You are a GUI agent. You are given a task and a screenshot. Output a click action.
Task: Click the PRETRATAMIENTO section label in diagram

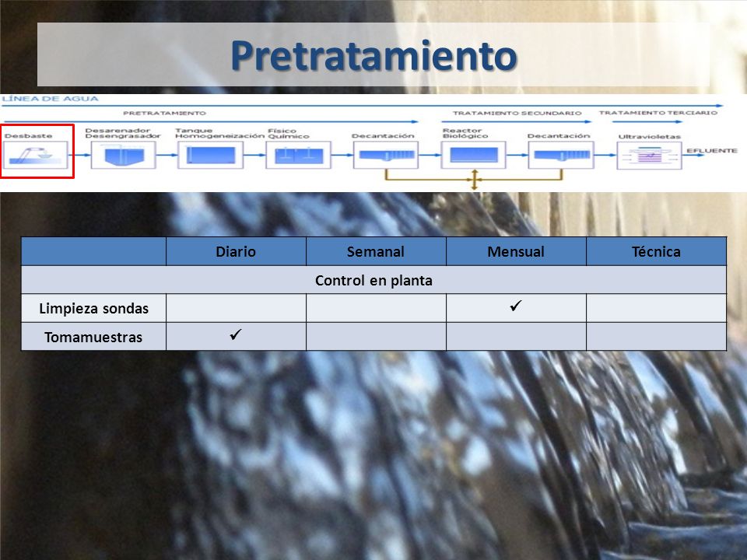(x=164, y=114)
